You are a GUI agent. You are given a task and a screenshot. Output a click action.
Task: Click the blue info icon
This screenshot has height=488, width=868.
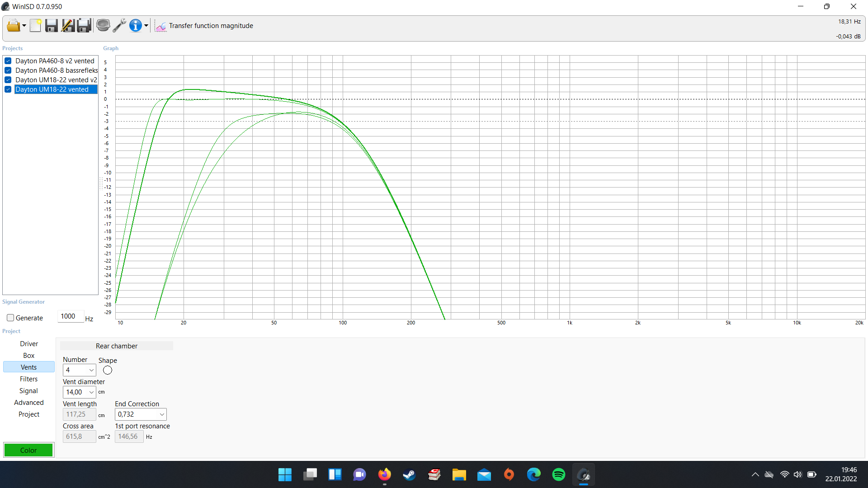click(x=135, y=26)
